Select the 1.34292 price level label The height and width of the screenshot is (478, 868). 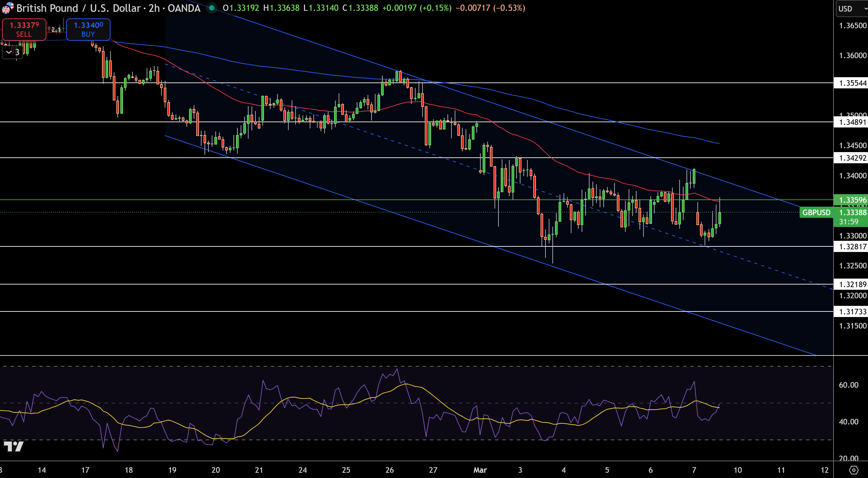[x=851, y=158]
